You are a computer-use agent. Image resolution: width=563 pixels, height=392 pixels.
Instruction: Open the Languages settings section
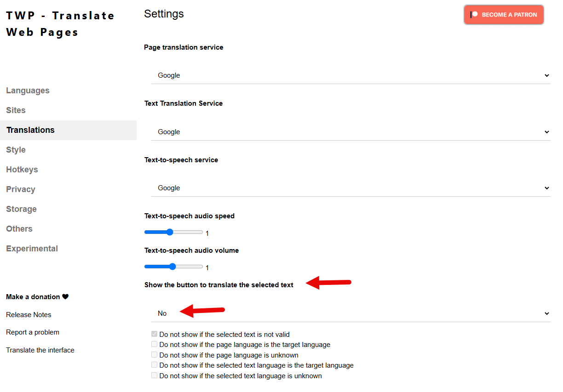pyautogui.click(x=28, y=91)
